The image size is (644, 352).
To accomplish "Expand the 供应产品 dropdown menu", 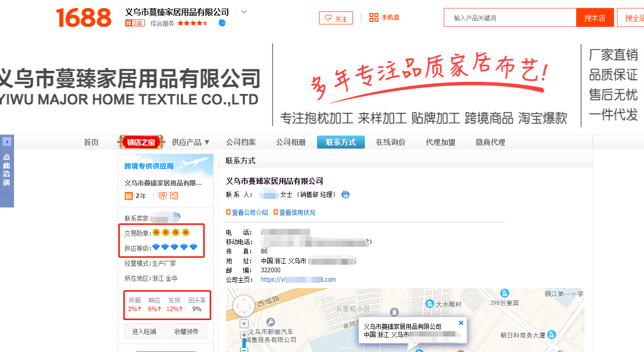I will [191, 142].
